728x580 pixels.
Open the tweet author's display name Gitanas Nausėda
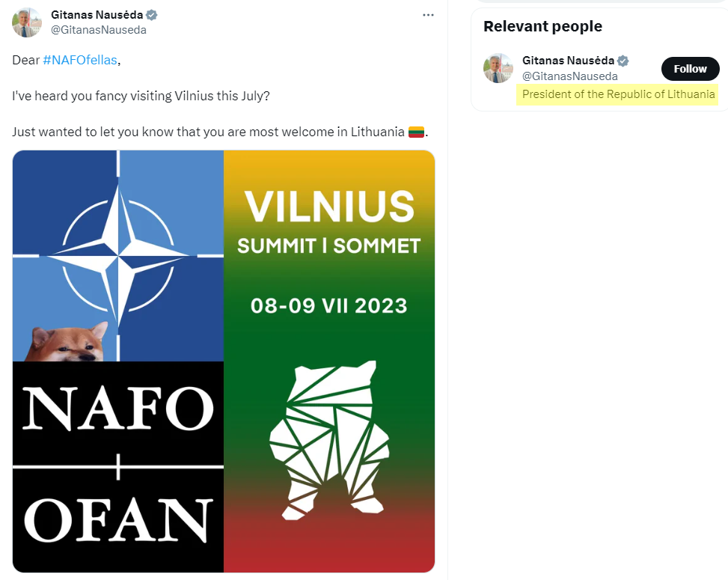point(97,15)
